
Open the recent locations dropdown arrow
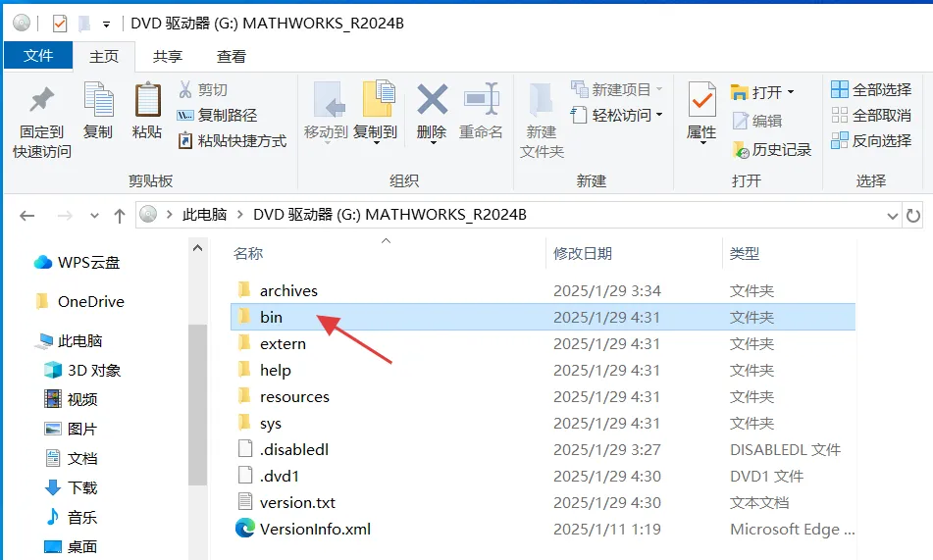(x=94, y=216)
